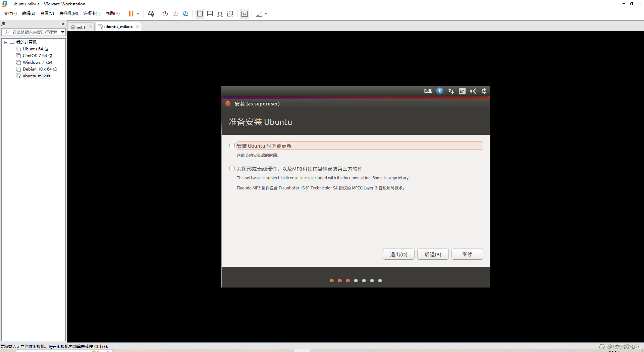The height and width of the screenshot is (352, 644).
Task: Open the library search filter dropdown
Action: (63, 32)
